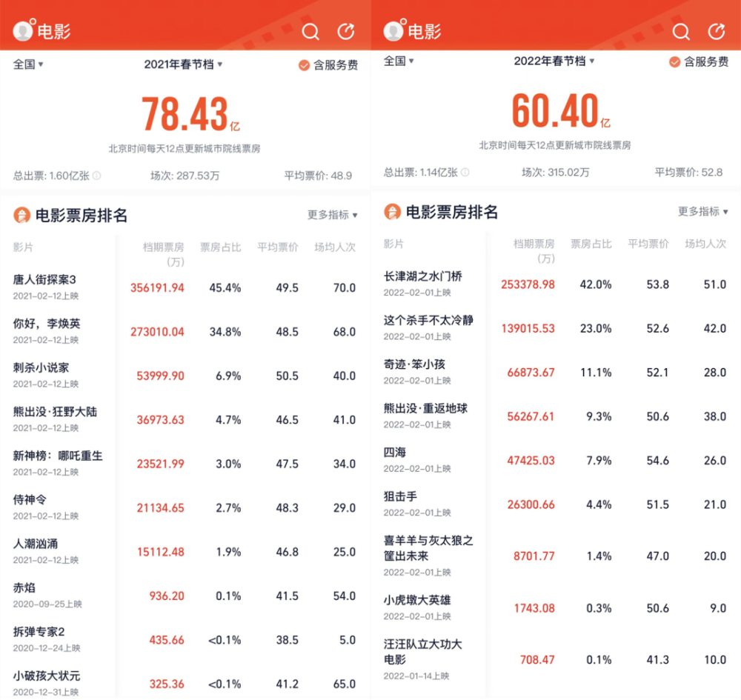The height and width of the screenshot is (700, 741).
Task: Open profile avatar in 2021 panel
Action: 23,30
